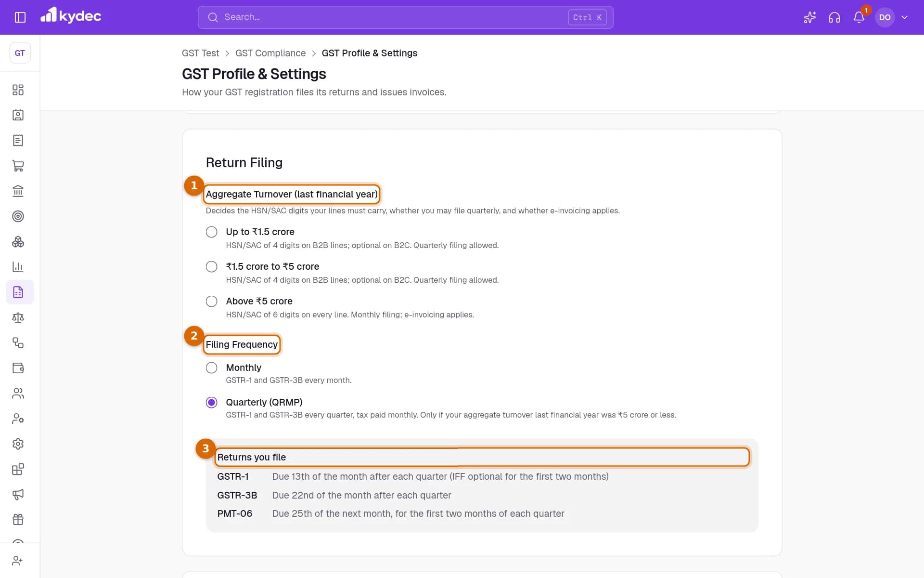The image size is (924, 578).
Task: Open the inventory boxes icon in sidebar
Action: 18,242
